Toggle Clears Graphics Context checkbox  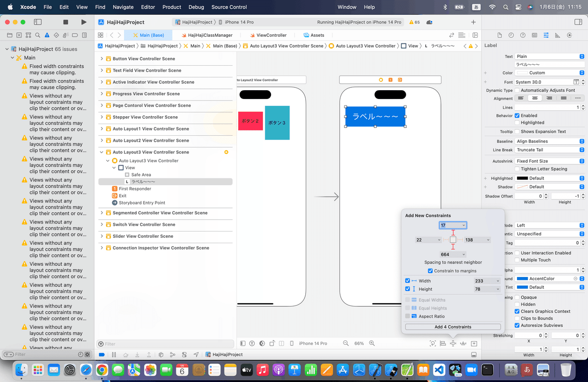tap(517, 311)
